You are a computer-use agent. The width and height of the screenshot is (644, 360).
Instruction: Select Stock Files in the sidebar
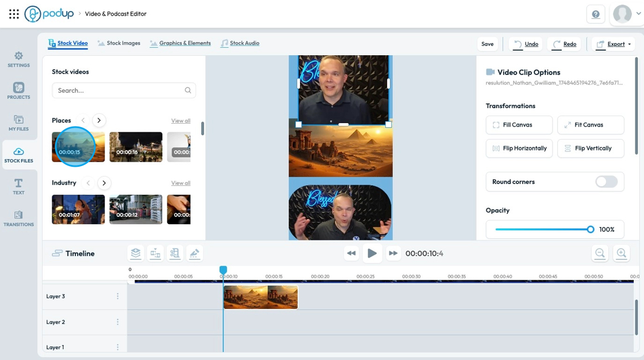coord(18,155)
